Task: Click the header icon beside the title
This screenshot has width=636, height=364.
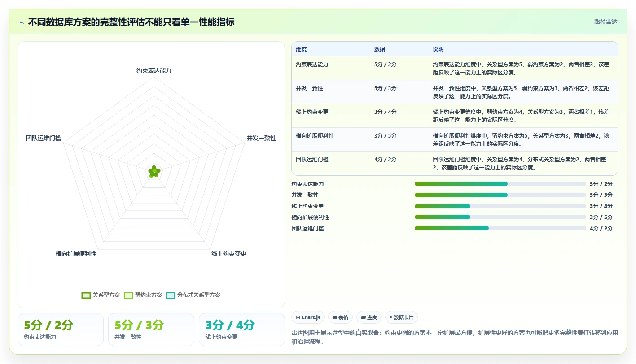Action: [x=21, y=22]
